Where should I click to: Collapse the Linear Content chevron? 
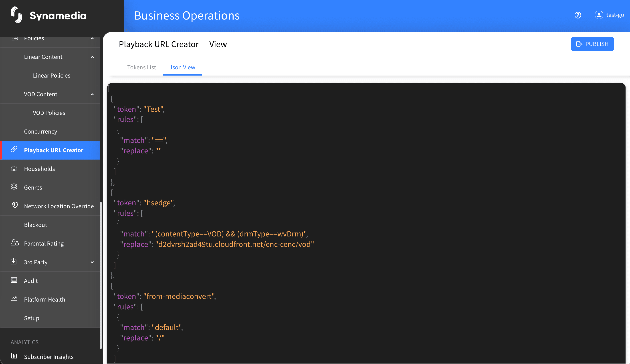coord(92,57)
